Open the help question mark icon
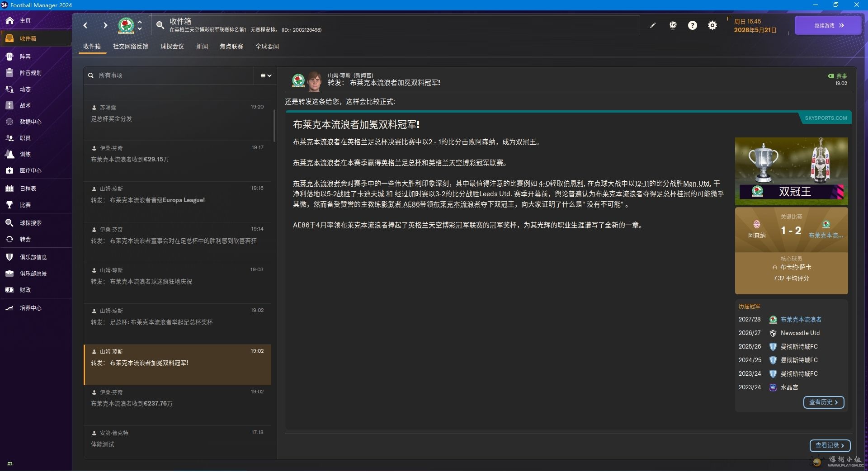This screenshot has height=472, width=868. 693,25
